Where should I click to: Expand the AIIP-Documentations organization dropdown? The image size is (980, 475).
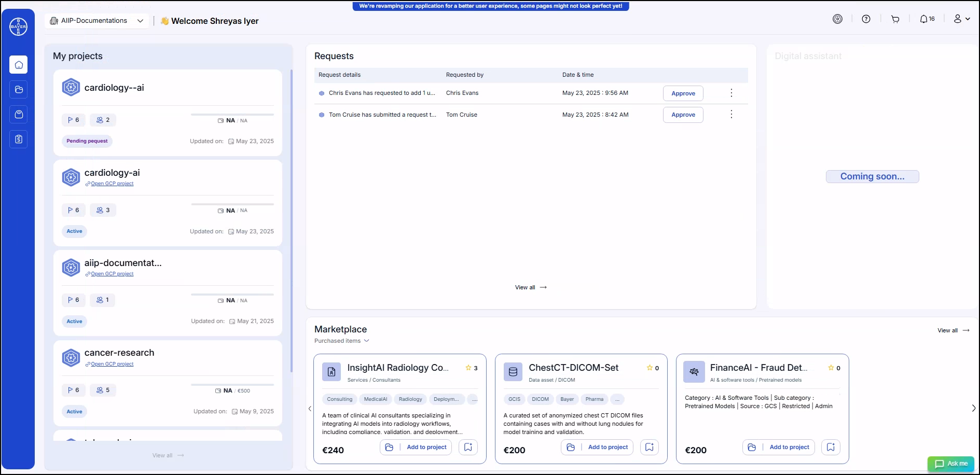97,21
